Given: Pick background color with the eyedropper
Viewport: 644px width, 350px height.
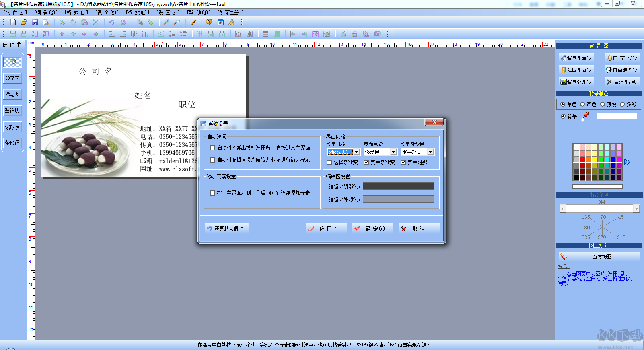Looking at the screenshot, I should point(586,116).
